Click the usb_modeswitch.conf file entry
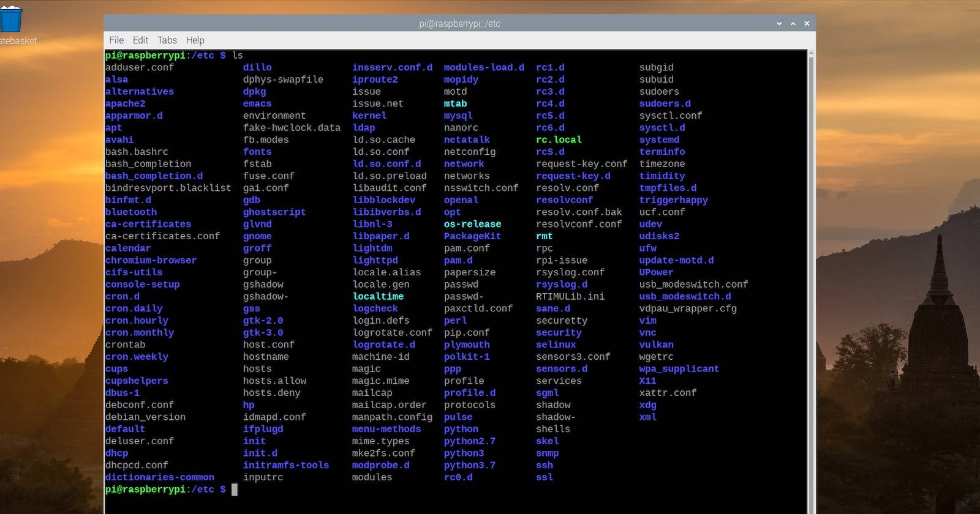 coord(693,285)
